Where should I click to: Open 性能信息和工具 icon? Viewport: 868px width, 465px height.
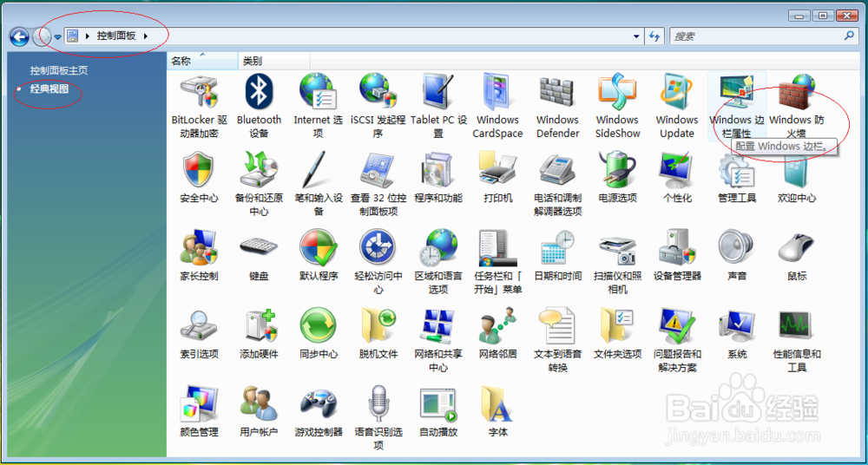[797, 326]
